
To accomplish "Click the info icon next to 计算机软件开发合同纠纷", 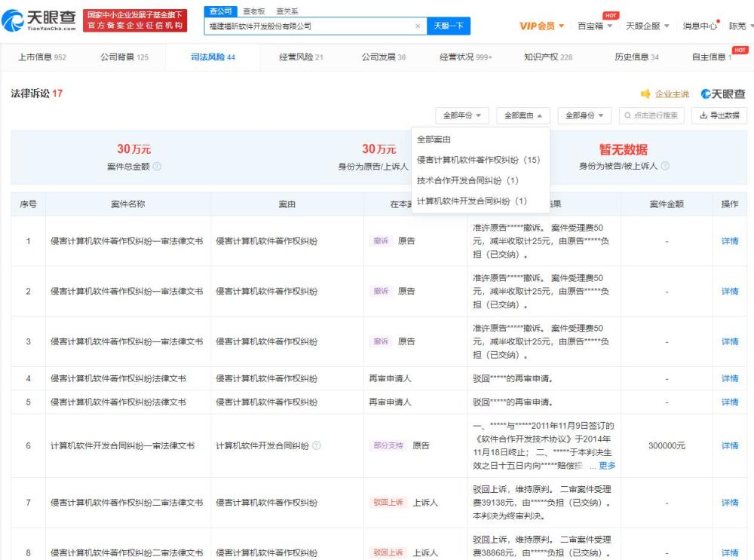I will (x=317, y=445).
